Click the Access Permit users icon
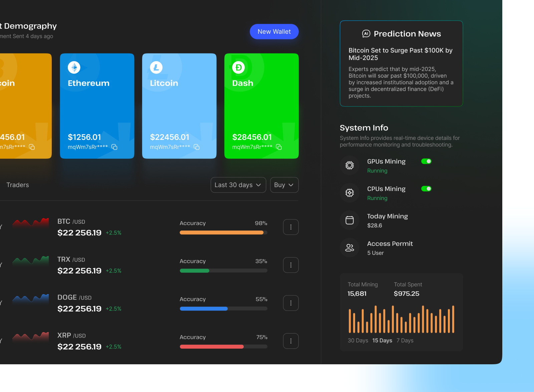534x392 pixels. pos(349,247)
